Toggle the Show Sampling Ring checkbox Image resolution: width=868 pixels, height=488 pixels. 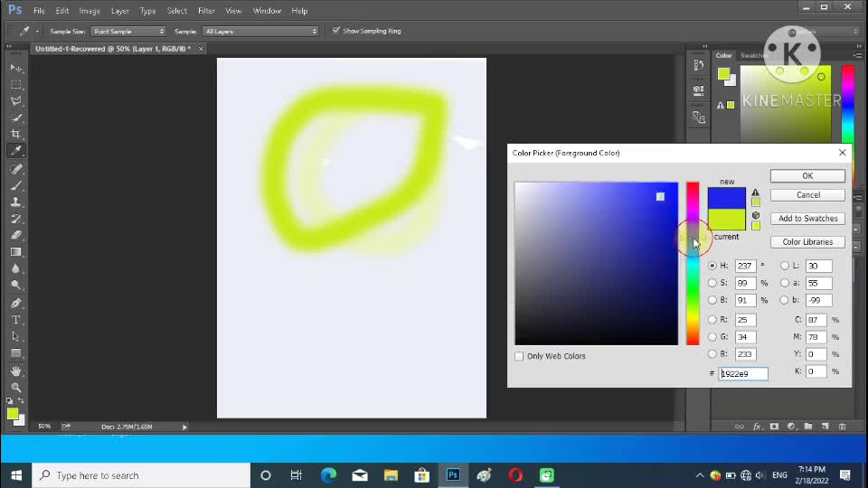point(336,31)
